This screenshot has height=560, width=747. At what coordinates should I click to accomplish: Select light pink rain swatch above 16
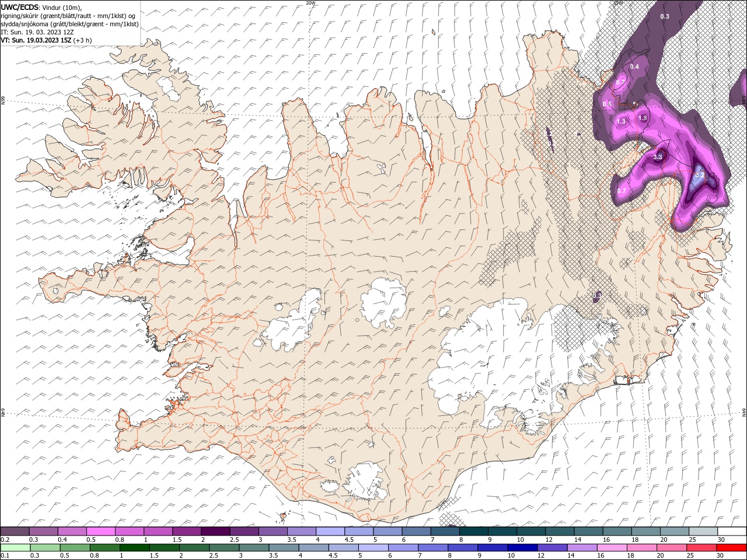tap(611, 547)
